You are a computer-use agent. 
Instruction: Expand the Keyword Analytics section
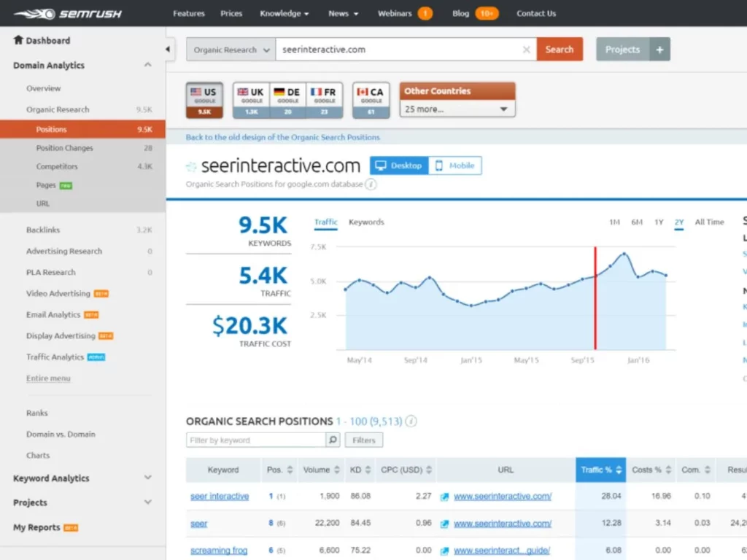(147, 478)
